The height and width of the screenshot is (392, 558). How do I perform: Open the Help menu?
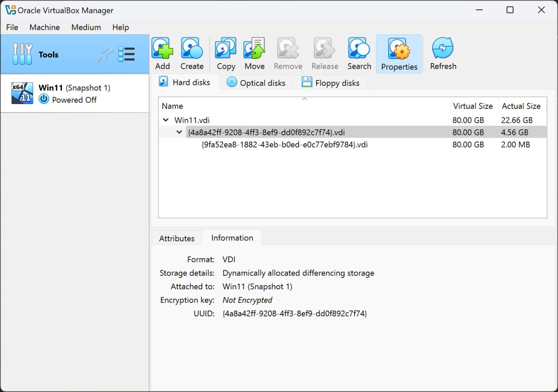pos(120,27)
